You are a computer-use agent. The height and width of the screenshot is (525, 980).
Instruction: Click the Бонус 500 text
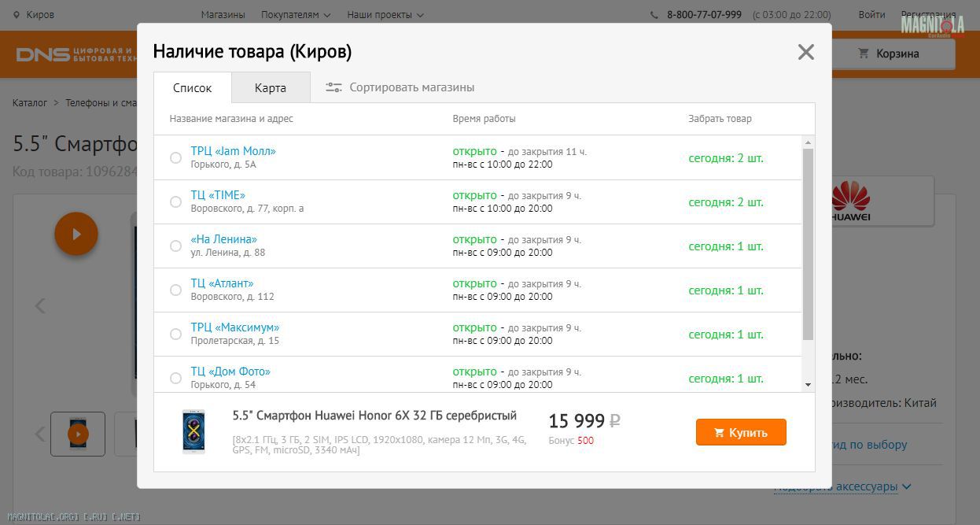point(571,441)
